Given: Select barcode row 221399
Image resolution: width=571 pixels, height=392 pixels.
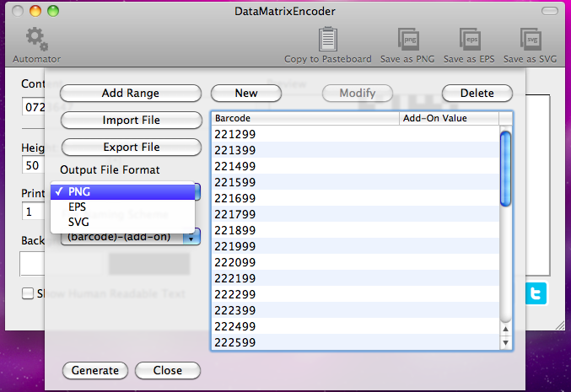Looking at the screenshot, I should click(355, 150).
